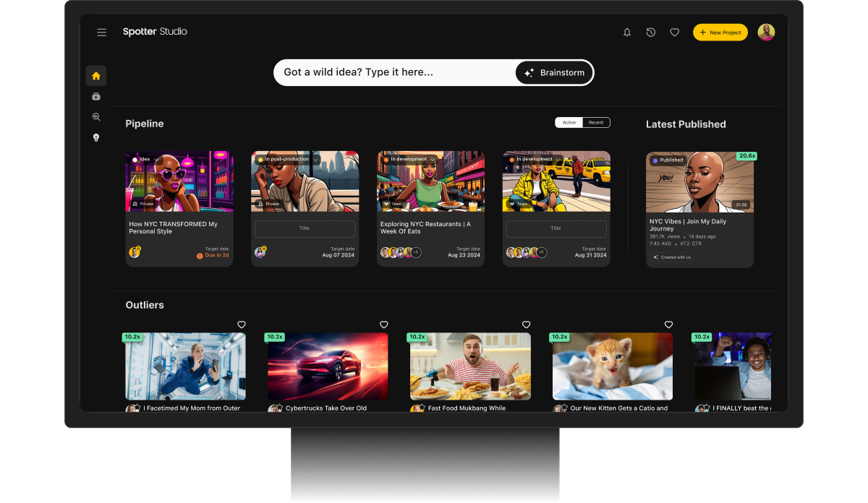Favorite the Fast Food Mukbang video

(526, 324)
